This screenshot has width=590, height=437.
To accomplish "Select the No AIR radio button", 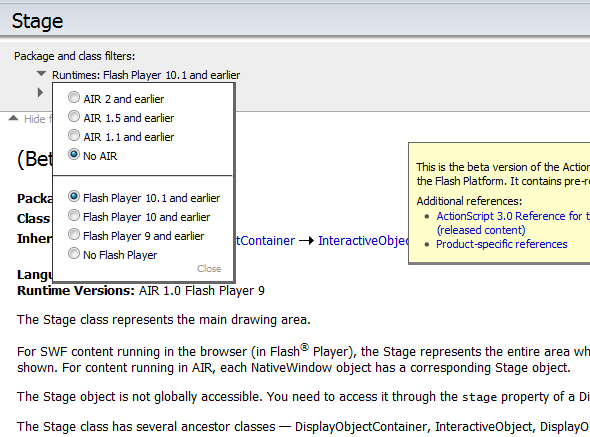I will tap(74, 154).
